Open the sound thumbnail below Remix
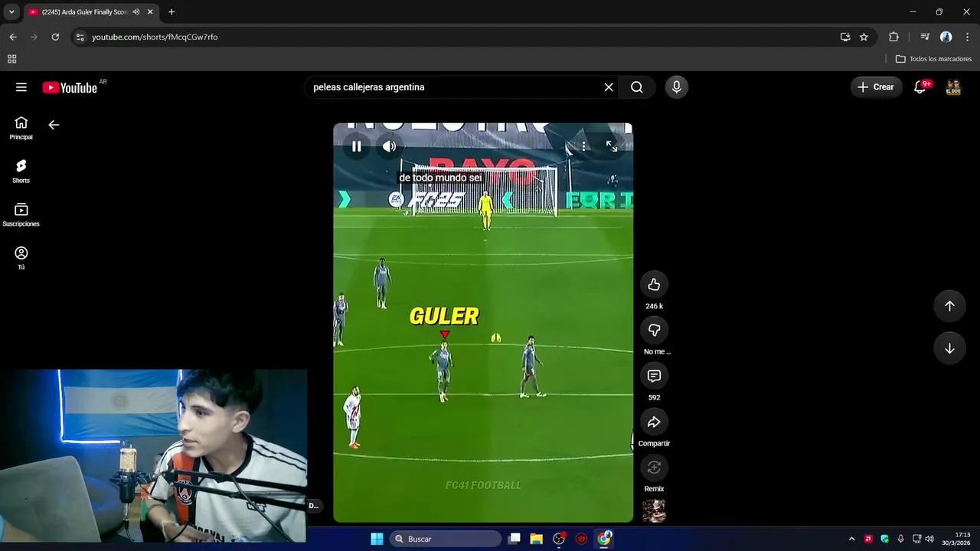 click(x=654, y=510)
